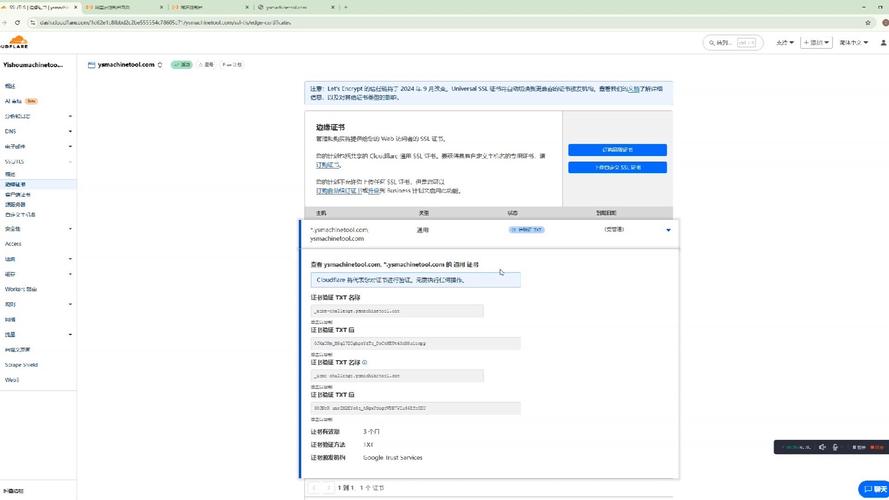Click the 订购证书 link in description
The height and width of the screenshot is (500, 889).
click(x=327, y=165)
